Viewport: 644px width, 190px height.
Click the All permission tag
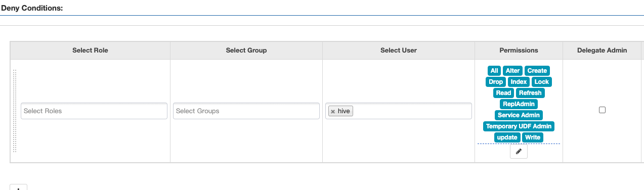[x=494, y=71]
